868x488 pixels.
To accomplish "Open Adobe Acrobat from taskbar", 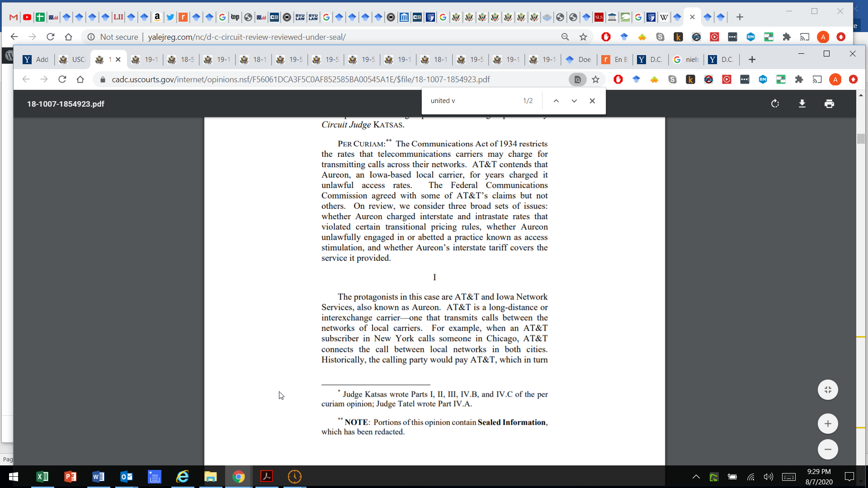I will click(x=267, y=477).
